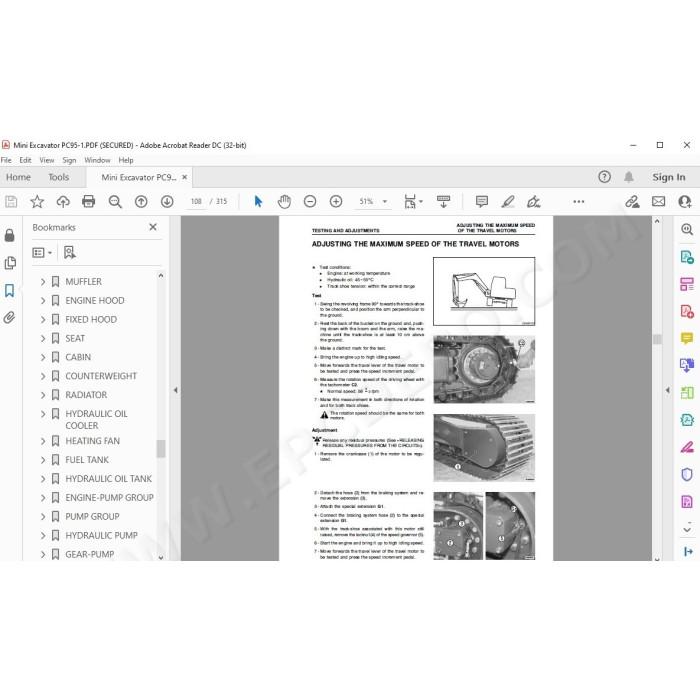Select the HEATING FAN bookmark
This screenshot has height=700, width=700.
(92, 441)
